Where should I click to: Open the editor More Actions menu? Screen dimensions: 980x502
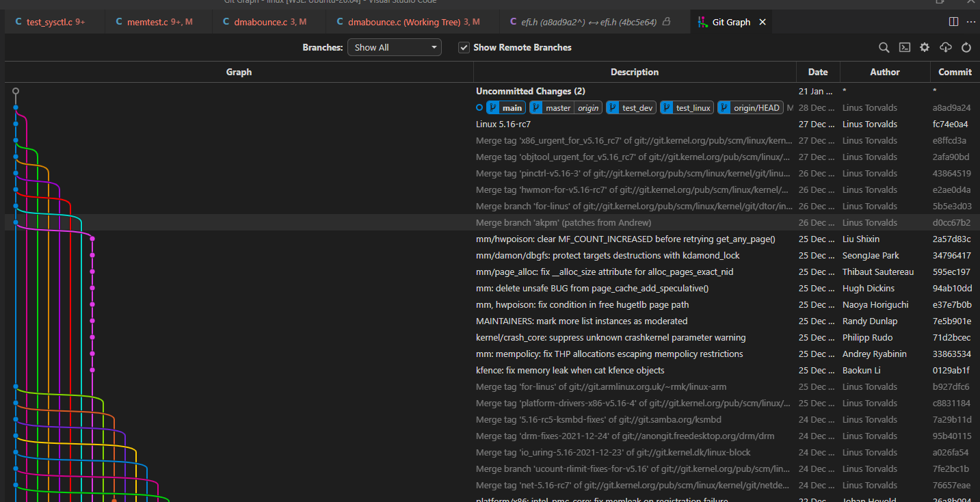pyautogui.click(x=972, y=22)
